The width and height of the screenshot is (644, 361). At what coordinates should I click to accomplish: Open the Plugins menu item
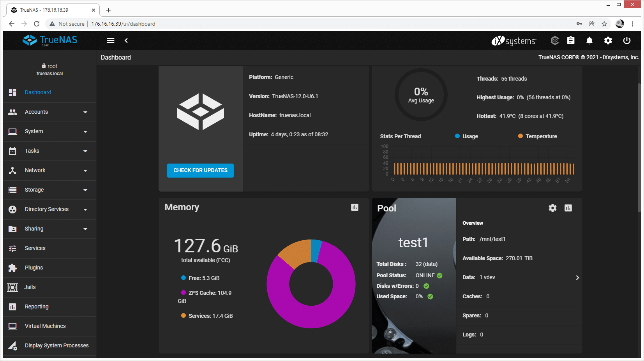pos(50,268)
